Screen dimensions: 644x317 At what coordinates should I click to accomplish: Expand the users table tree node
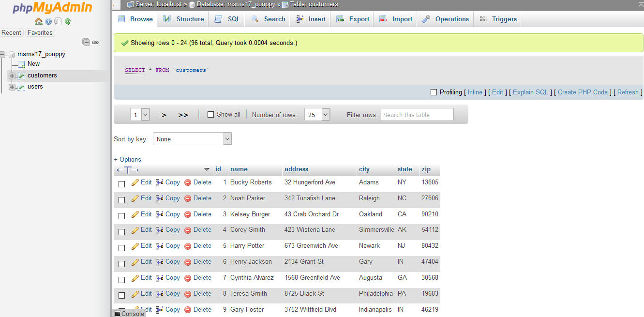pos(12,87)
